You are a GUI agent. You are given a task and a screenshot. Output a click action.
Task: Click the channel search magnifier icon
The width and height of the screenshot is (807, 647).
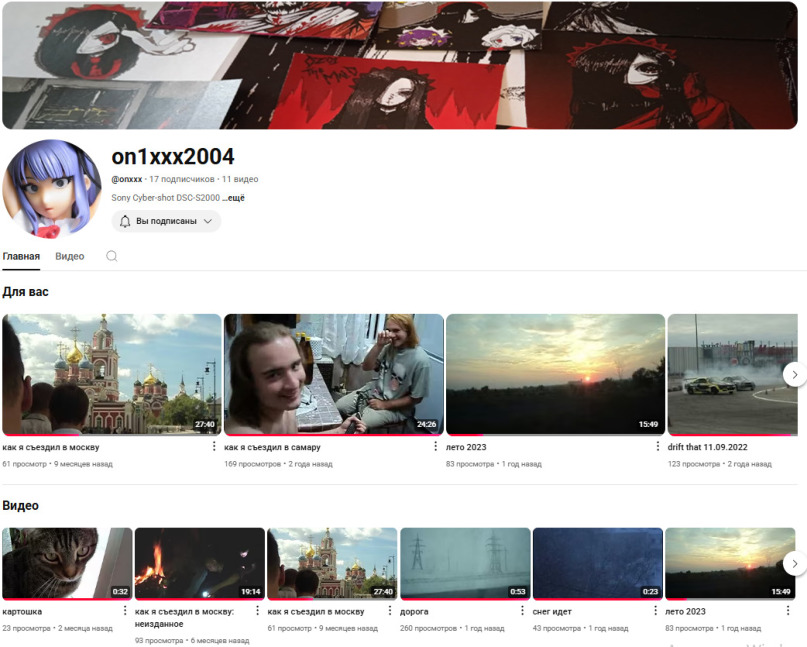point(112,256)
